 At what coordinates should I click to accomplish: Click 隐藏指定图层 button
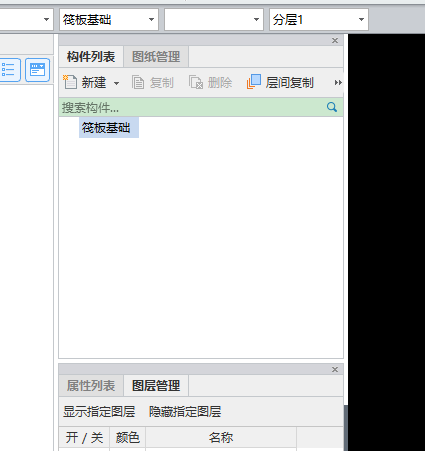185,412
